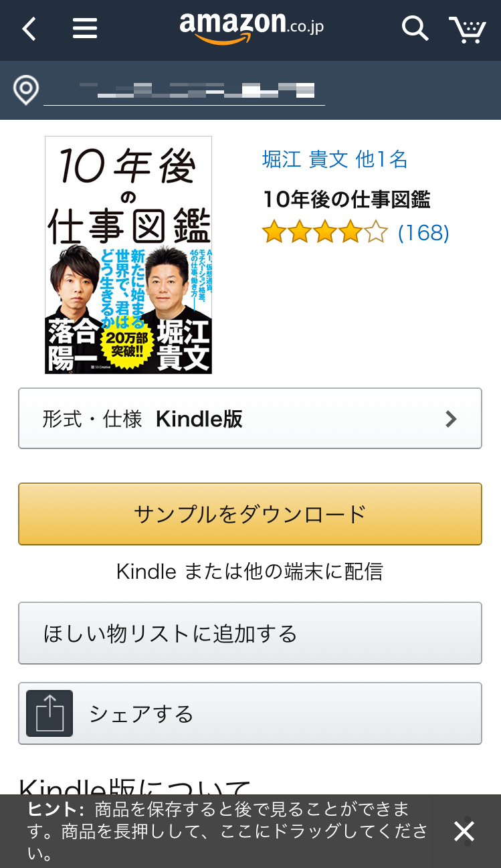Click the Kindle版について heading
Image resolution: width=501 pixels, height=868 pixels.
pyautogui.click(x=134, y=784)
